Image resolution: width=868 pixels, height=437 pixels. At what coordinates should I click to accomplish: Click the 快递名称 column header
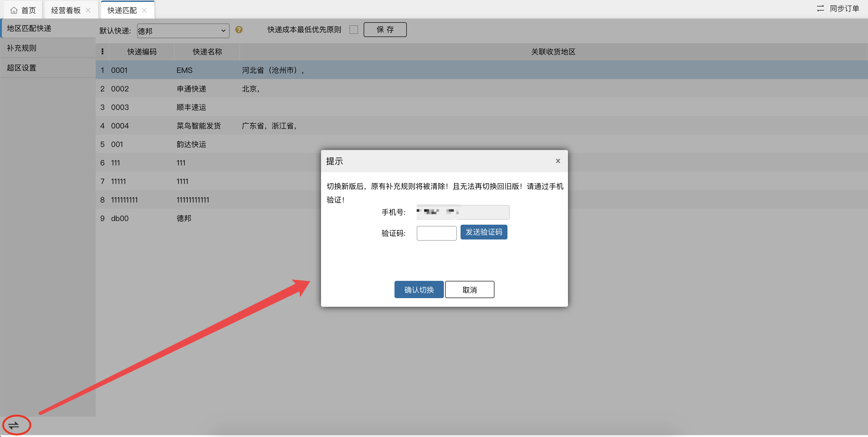pyautogui.click(x=207, y=52)
